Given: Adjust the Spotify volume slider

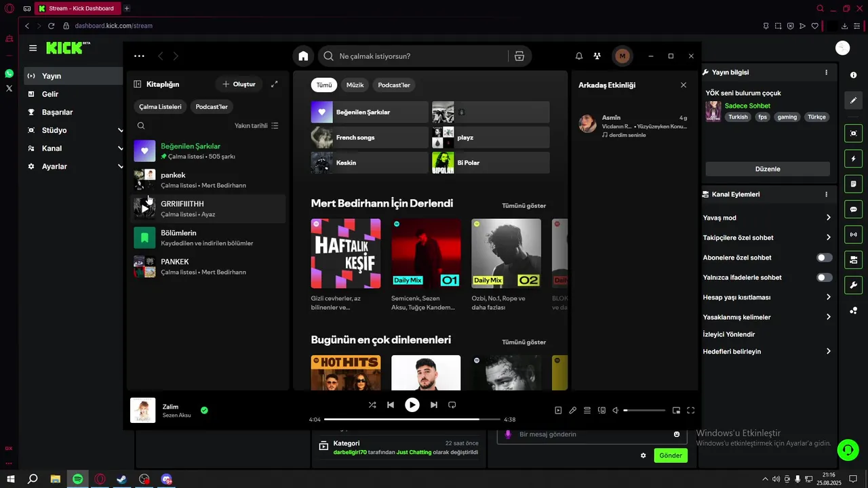Looking at the screenshot, I should [644, 410].
